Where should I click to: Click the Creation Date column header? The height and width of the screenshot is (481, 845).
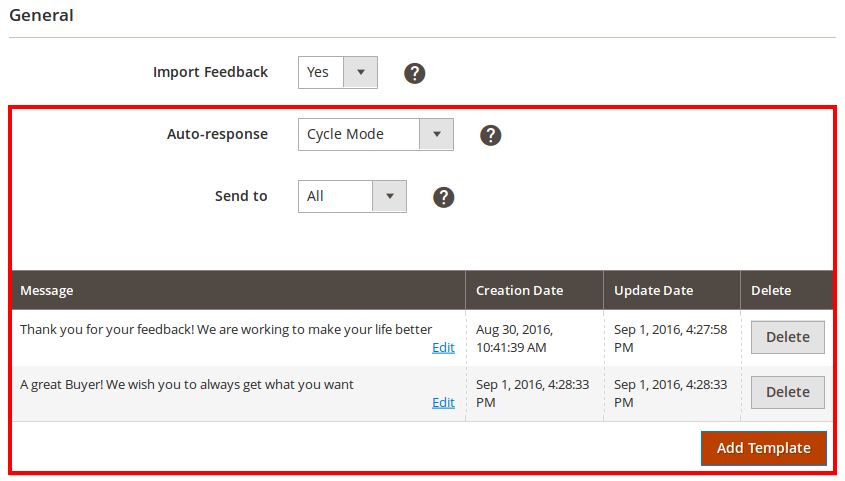[x=519, y=291]
